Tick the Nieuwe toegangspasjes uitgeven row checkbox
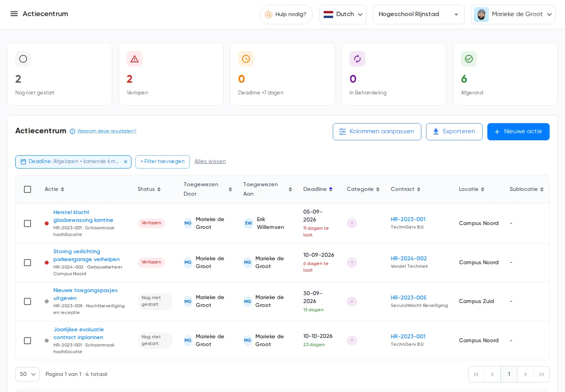The width and height of the screenshot is (565, 392). tap(27, 301)
